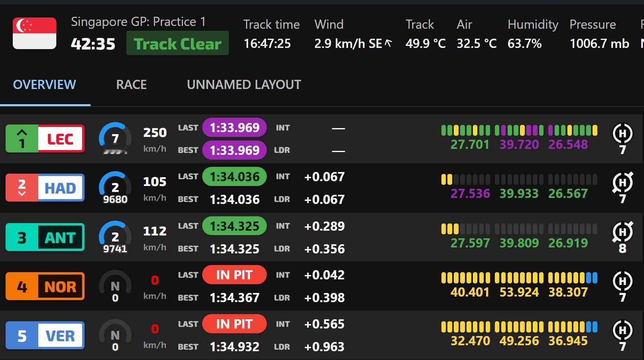The width and height of the screenshot is (644, 360).
Task: Click the Singapore flag icon
Action: (x=35, y=34)
